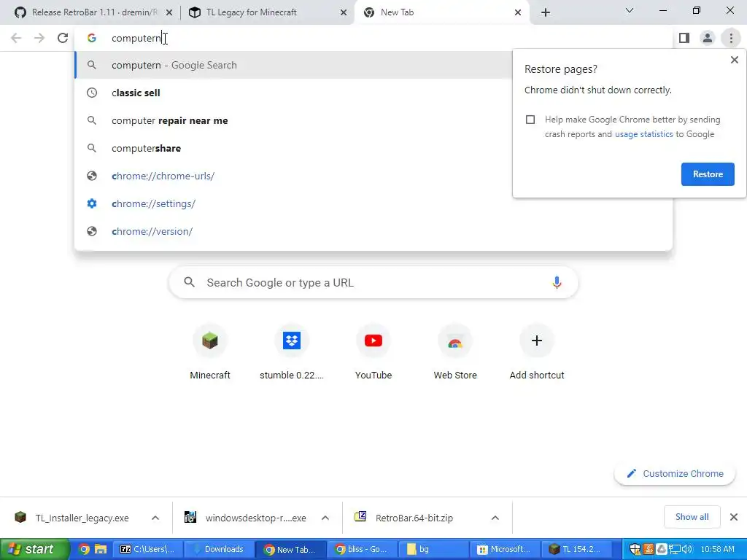Click the security shield tray icon

tap(635, 549)
